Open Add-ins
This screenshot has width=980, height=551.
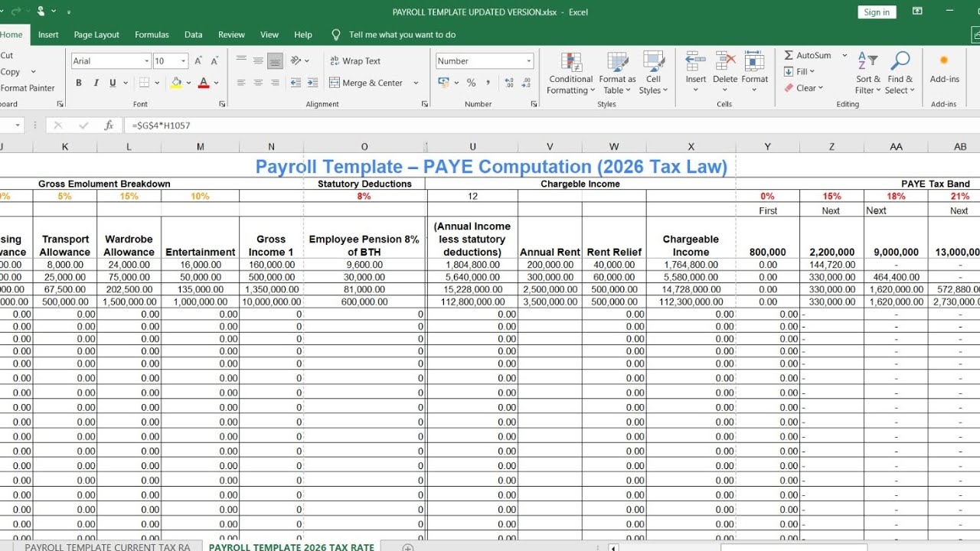tap(944, 69)
